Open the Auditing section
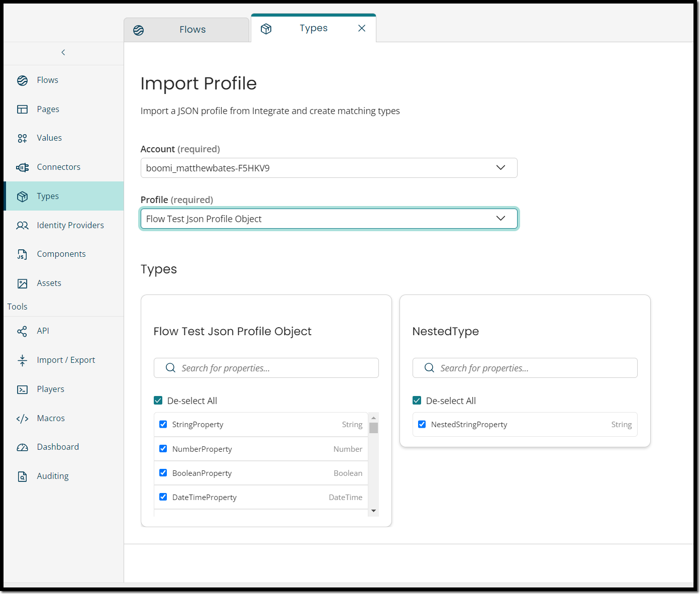Image resolution: width=700 pixels, height=594 pixels. click(52, 476)
